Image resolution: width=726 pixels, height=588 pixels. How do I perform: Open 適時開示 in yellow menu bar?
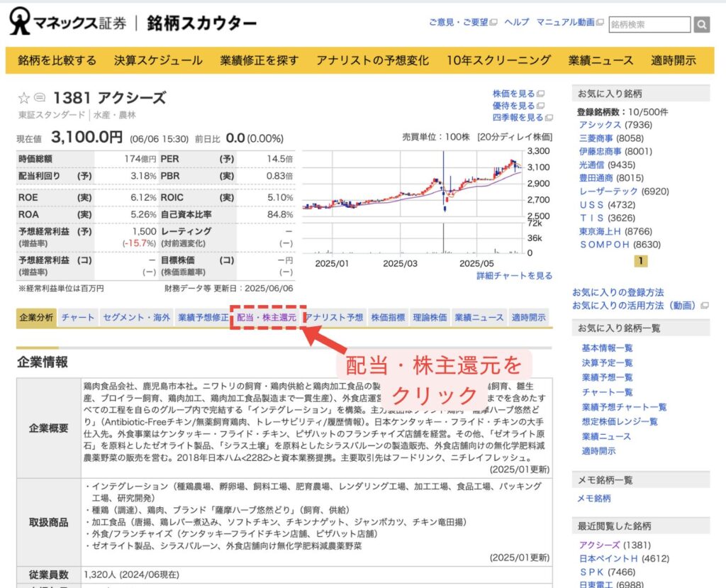click(x=674, y=60)
